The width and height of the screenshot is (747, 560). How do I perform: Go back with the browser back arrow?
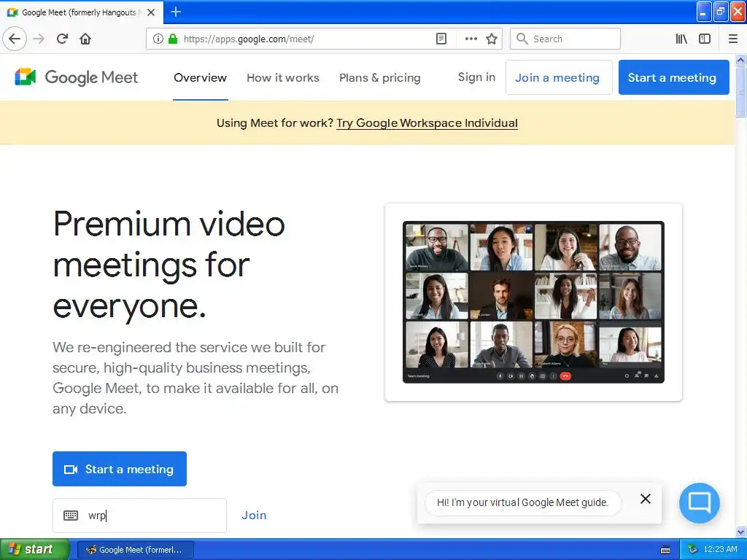tap(15, 39)
